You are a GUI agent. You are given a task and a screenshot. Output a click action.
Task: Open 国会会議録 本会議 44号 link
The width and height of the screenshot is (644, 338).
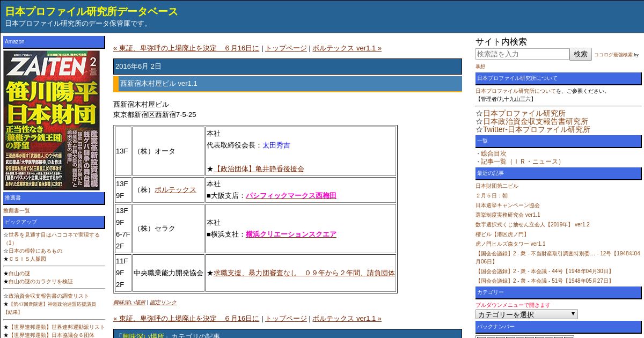(x=544, y=271)
